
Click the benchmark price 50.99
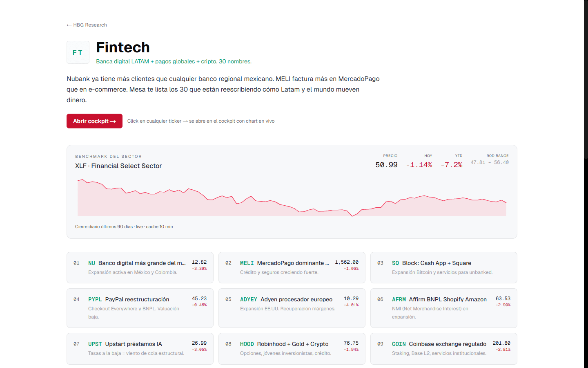point(386,164)
